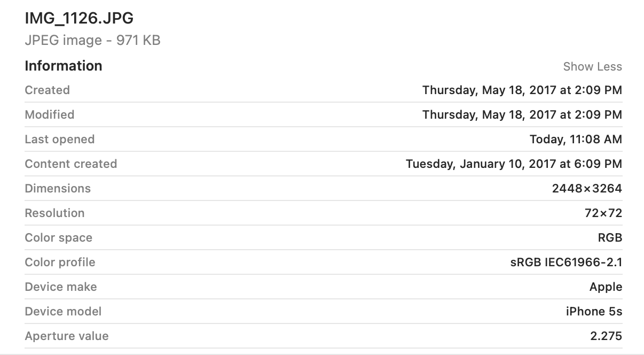Image resolution: width=644 pixels, height=355 pixels.
Task: Select the Created date Thursday, May 18 value
Action: [522, 90]
